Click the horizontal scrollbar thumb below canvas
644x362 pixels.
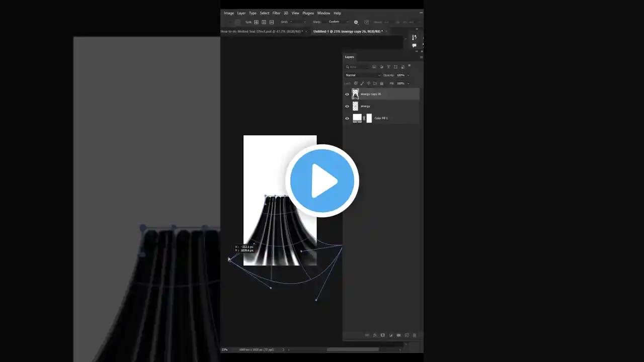click(353, 349)
